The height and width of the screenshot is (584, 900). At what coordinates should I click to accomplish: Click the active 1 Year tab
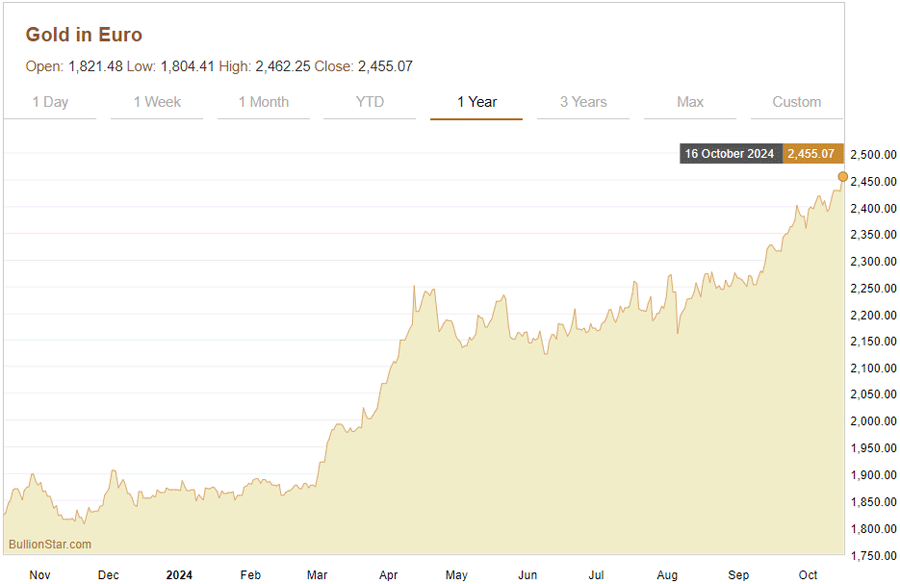(x=477, y=102)
